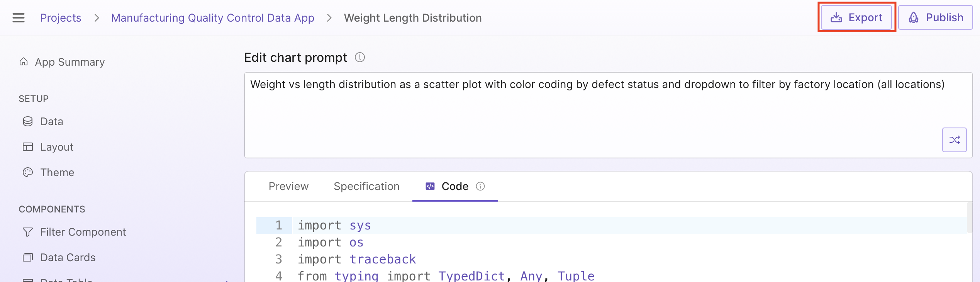Click info icon next to Code tab
Image resolution: width=980 pixels, height=282 pixels.
[x=480, y=187]
